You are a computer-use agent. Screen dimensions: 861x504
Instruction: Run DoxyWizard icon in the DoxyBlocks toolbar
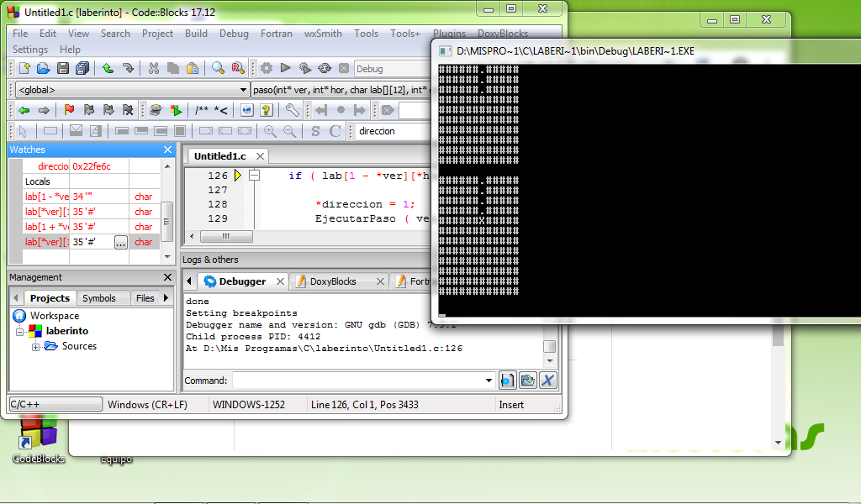(x=156, y=110)
